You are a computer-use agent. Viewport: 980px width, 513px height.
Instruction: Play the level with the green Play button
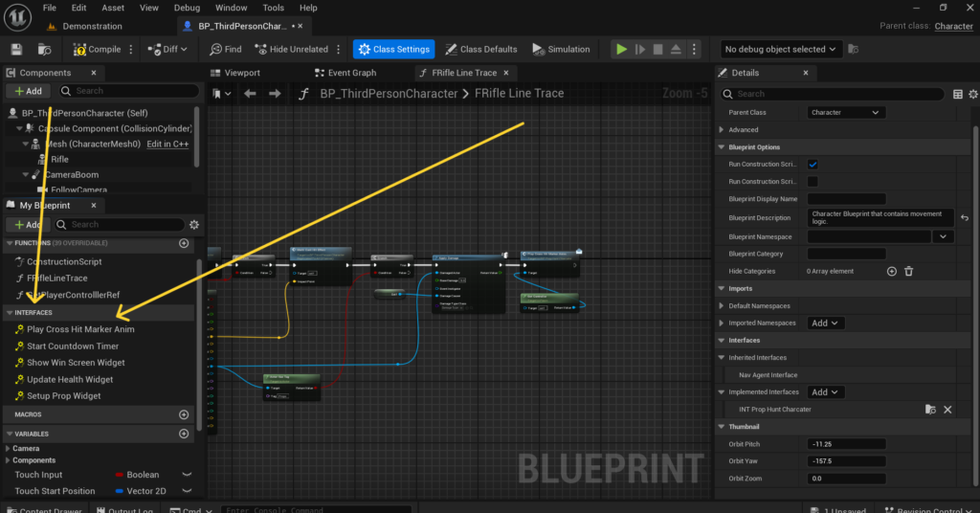[x=621, y=50]
